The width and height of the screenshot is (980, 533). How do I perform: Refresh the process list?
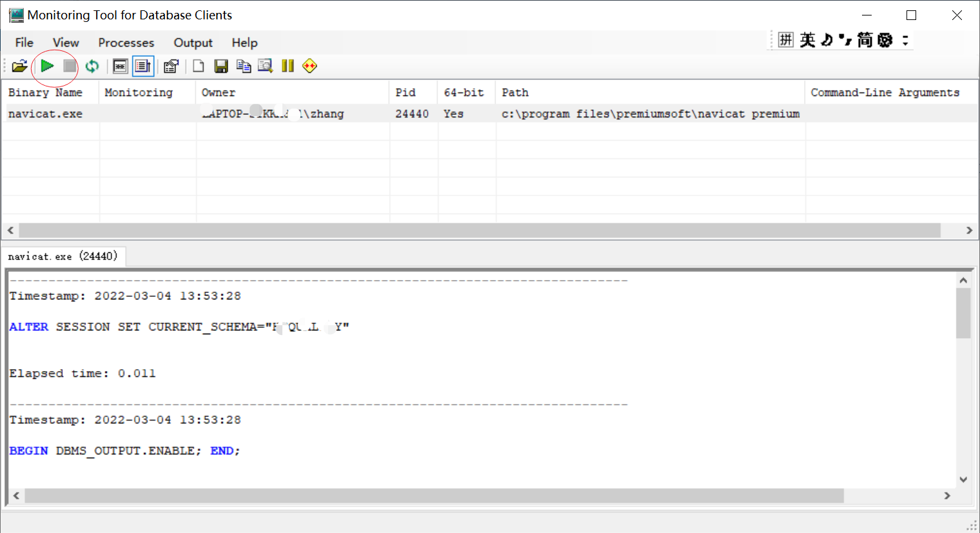pos(92,65)
